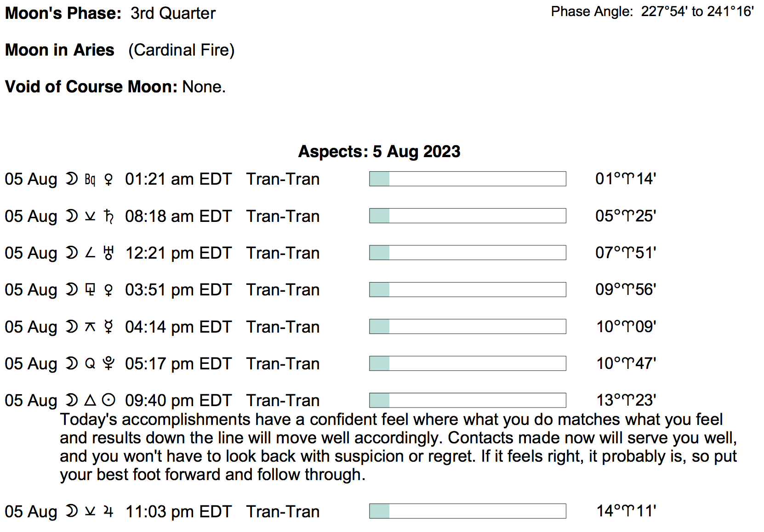
Task: Click the progress bar for the 01:21 am aspect
Action: pos(467,179)
